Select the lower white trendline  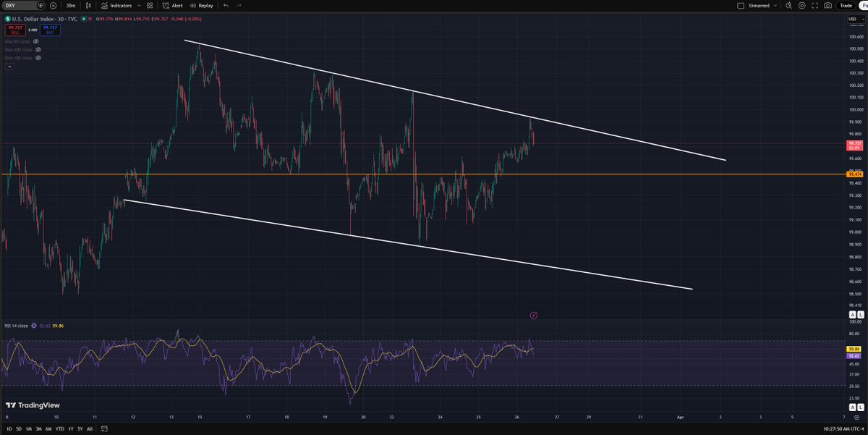(x=409, y=245)
